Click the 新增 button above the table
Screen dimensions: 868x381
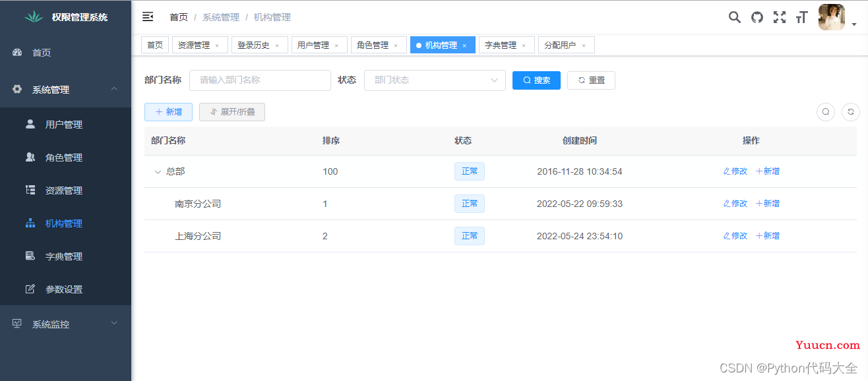point(168,112)
